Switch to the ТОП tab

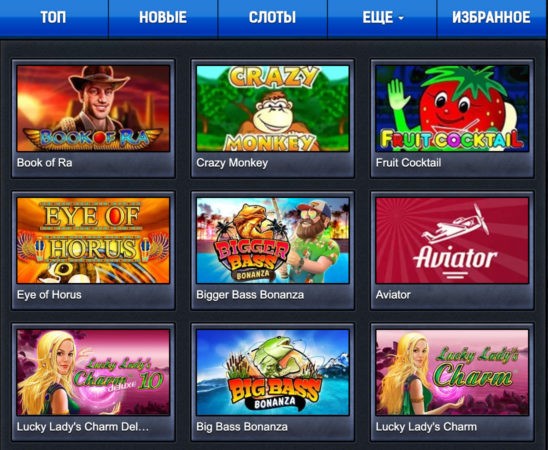53,17
